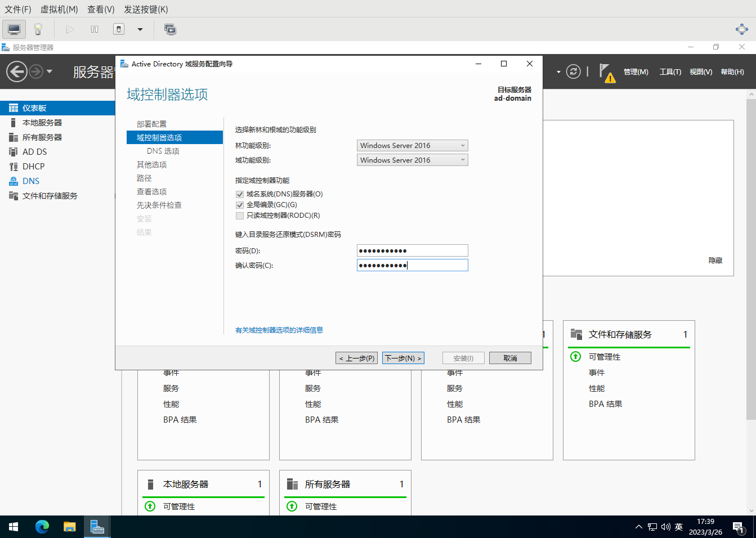Open the 查看(V) menu in the VM window
Viewport: 756px width, 538px height.
pyautogui.click(x=101, y=9)
